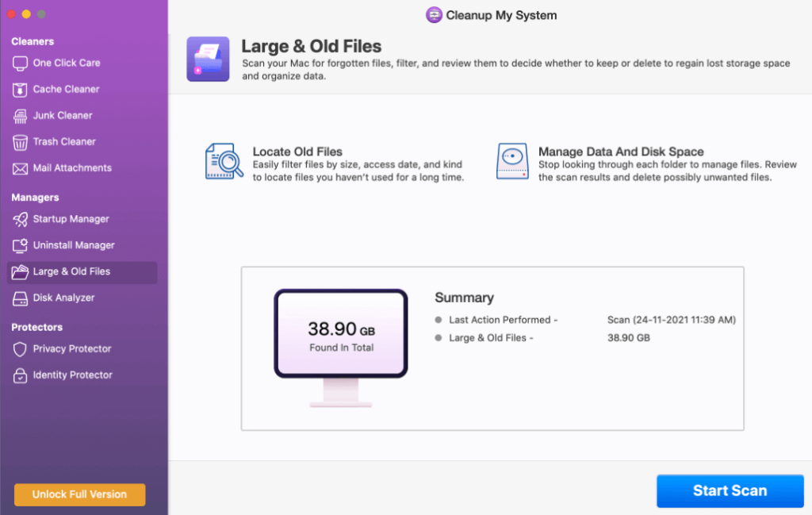Image resolution: width=812 pixels, height=515 pixels.
Task: Click the Last Action Performed label
Action: pos(503,320)
